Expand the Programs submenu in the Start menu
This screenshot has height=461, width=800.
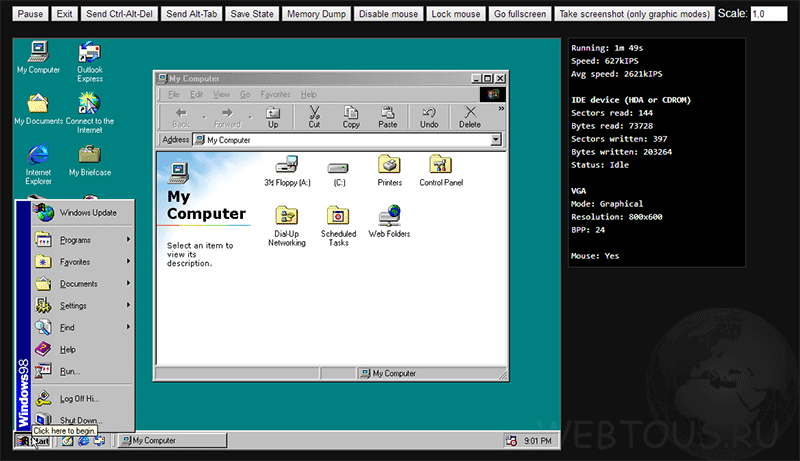pos(83,240)
